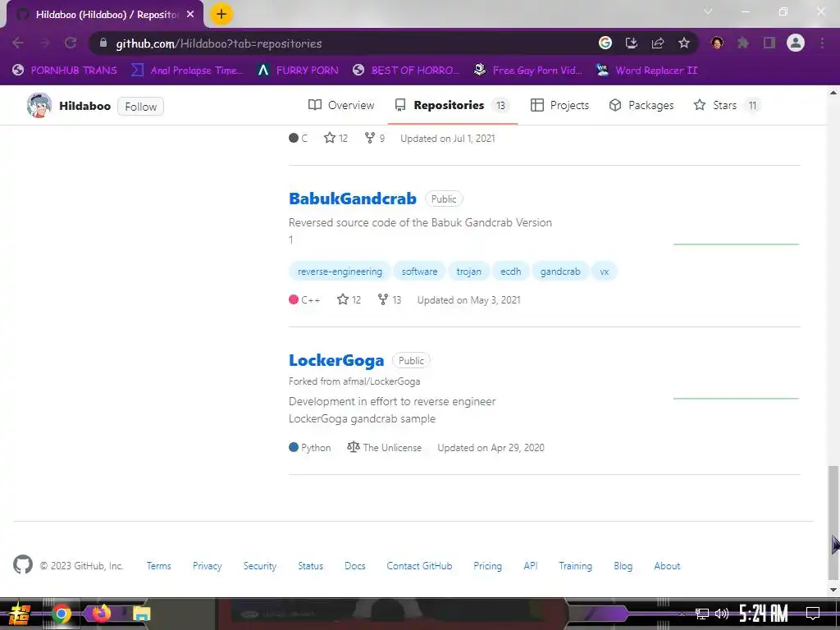840x630 pixels.
Task: View the Stars tab
Action: point(726,105)
